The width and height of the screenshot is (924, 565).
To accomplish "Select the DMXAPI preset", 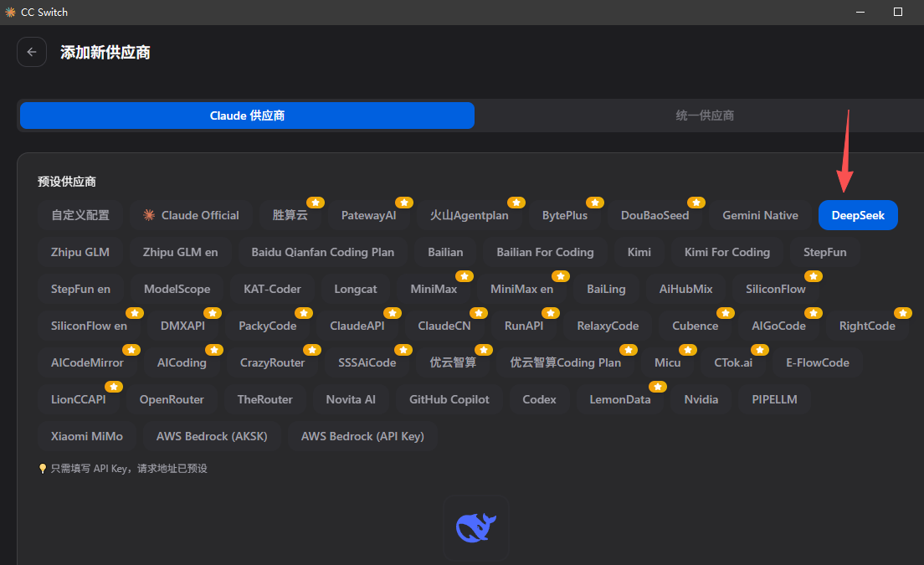I will click(x=182, y=326).
